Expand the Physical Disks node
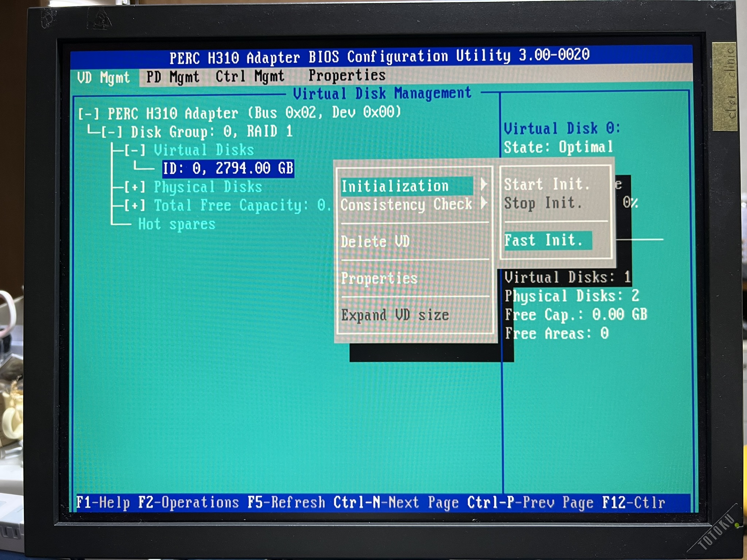Viewport: 747px width, 560px height. click(135, 187)
